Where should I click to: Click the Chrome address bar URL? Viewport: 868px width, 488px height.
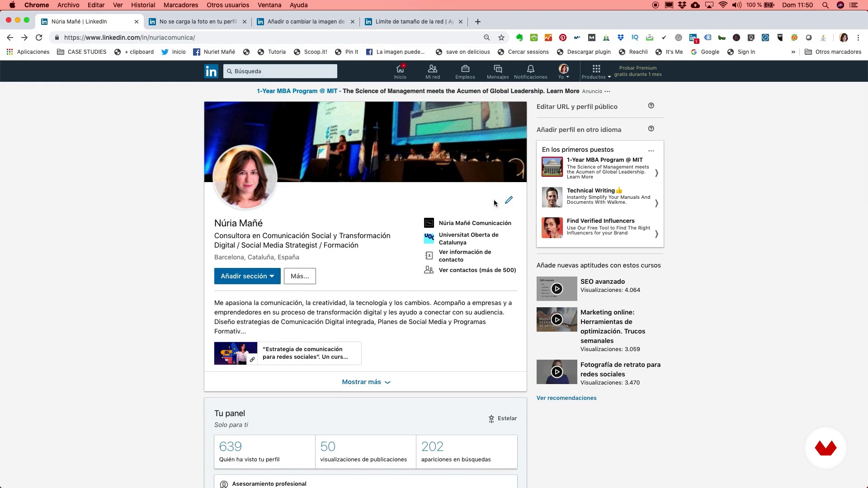(x=130, y=38)
